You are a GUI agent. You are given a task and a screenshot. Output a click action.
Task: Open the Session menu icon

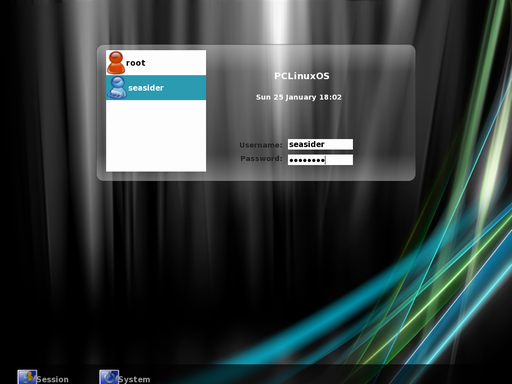pyautogui.click(x=27, y=377)
